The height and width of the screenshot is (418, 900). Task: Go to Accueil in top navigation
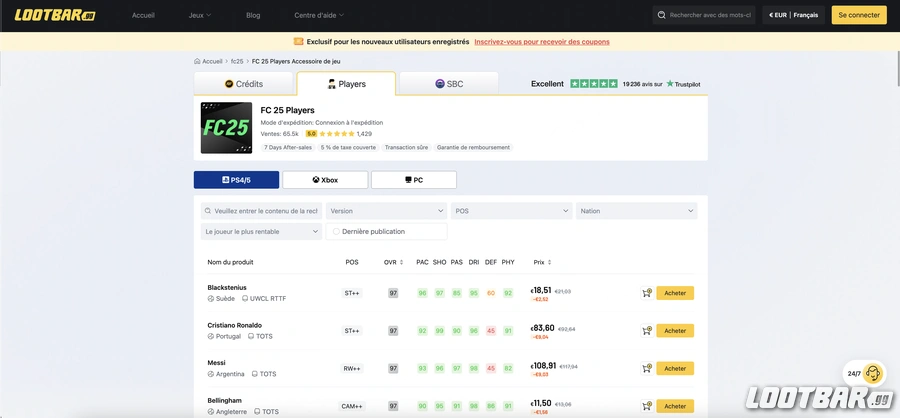pos(143,16)
